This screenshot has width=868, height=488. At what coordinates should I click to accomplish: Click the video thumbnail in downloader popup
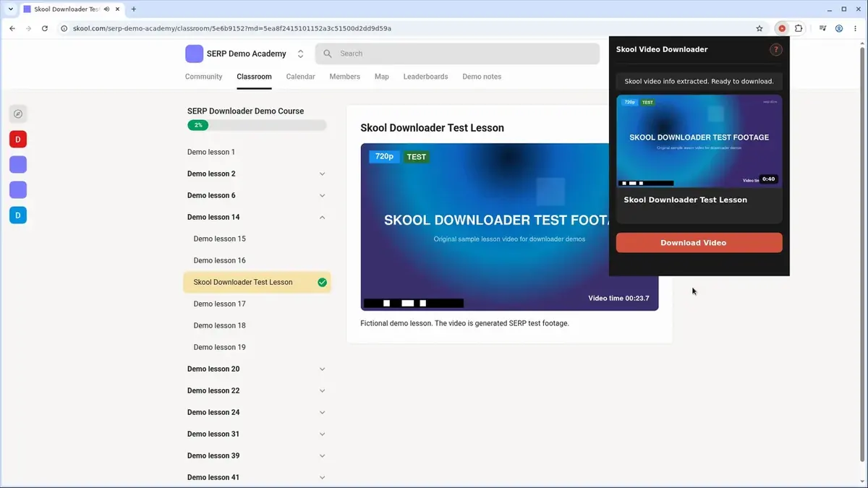pos(699,142)
